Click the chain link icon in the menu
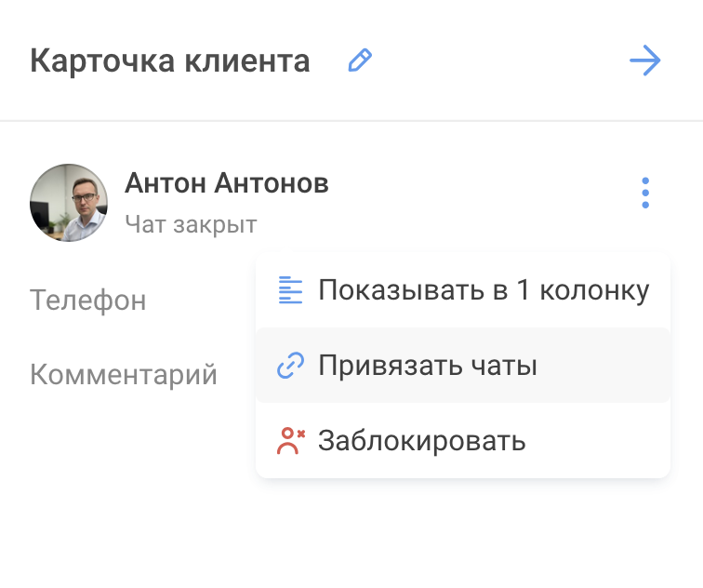 (291, 366)
